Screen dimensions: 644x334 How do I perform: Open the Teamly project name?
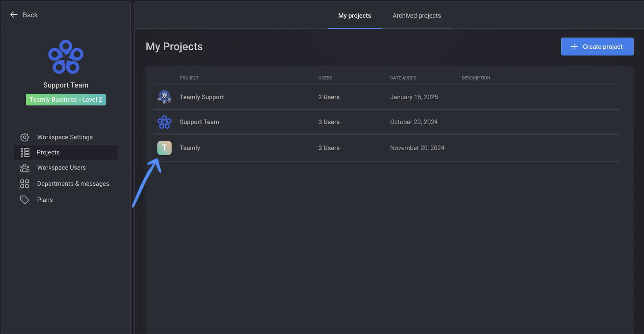190,148
